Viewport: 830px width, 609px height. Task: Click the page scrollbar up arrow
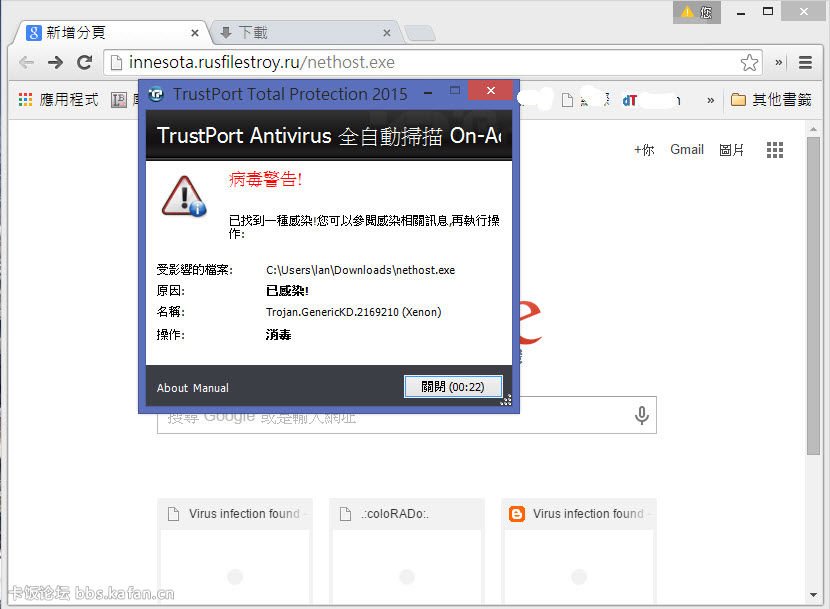click(x=814, y=129)
